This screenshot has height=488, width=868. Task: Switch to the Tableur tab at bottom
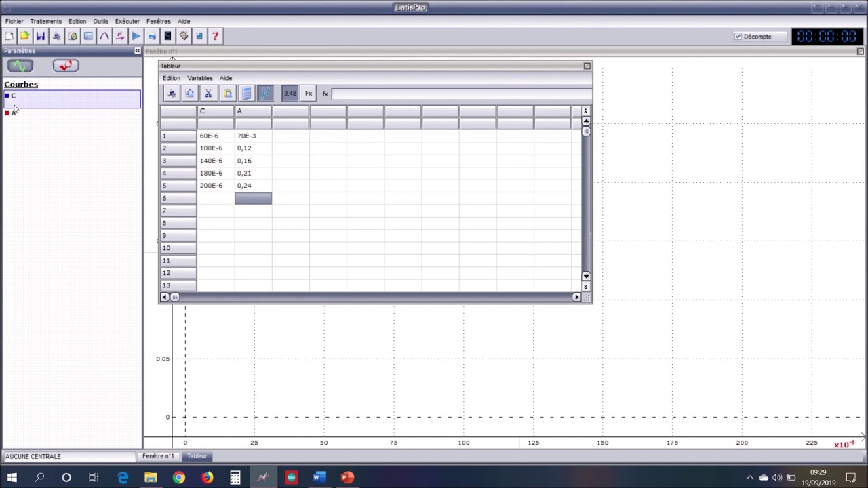[197, 456]
